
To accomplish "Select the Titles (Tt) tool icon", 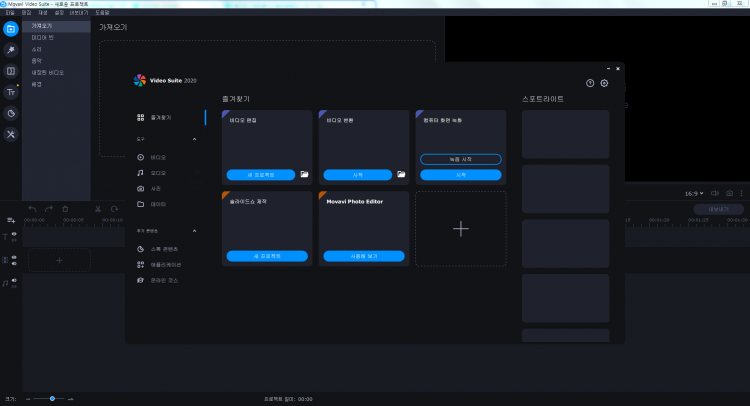I will point(11,92).
